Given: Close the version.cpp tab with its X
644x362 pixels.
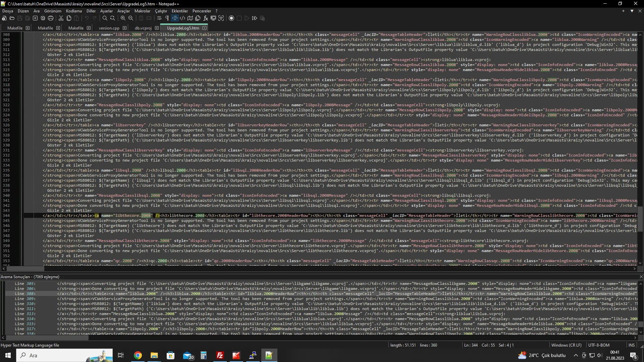Looking at the screenshot, I should tap(124, 28).
